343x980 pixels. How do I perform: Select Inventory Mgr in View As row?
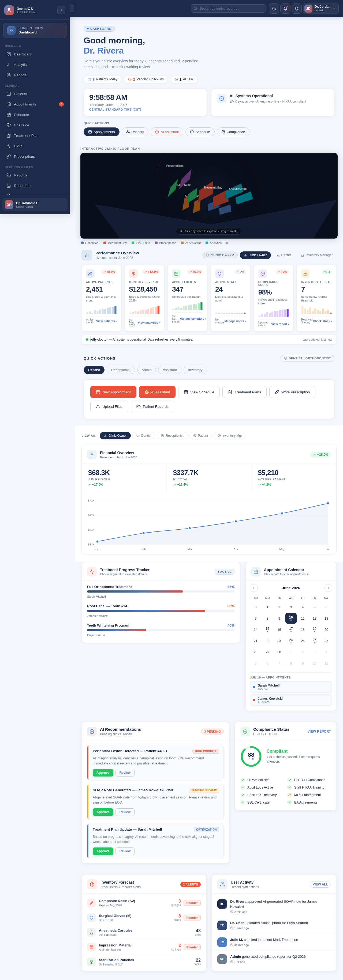(x=230, y=436)
